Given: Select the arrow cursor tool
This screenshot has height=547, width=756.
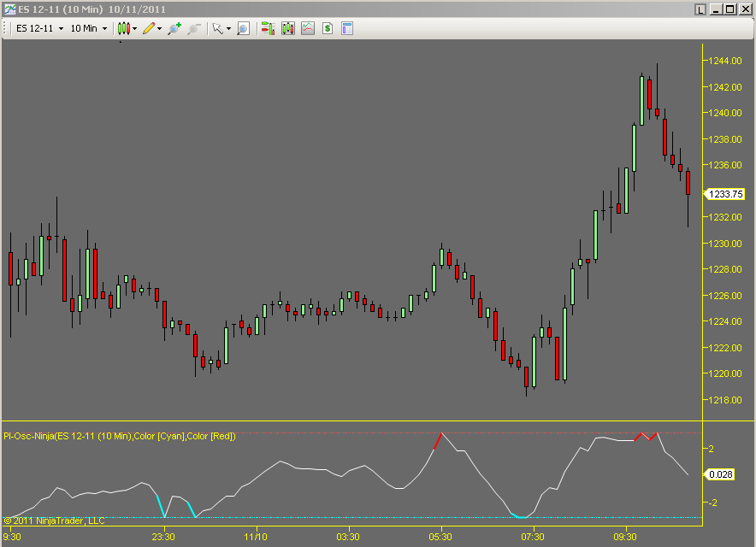Looking at the screenshot, I should (x=216, y=28).
